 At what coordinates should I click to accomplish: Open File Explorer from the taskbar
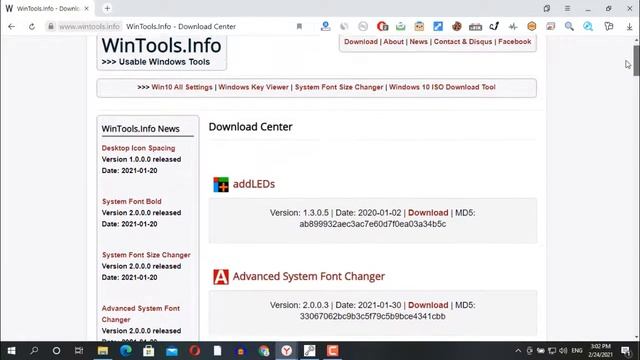[x=102, y=351]
